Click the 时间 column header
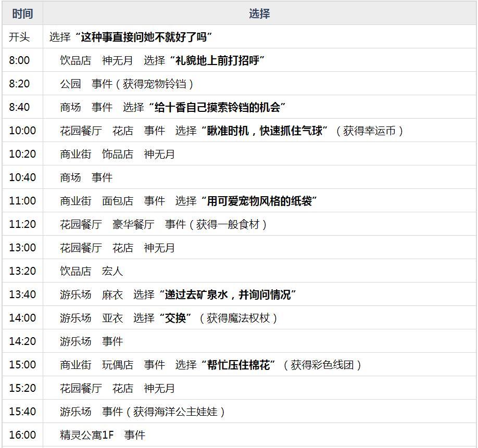This screenshot has width=478, height=448. pos(22,14)
